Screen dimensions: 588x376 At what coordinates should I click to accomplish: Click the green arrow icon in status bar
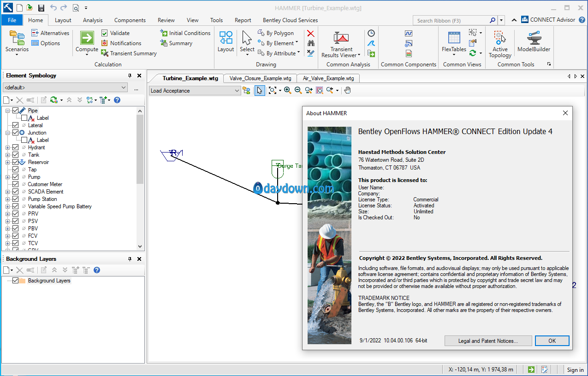tap(532, 370)
